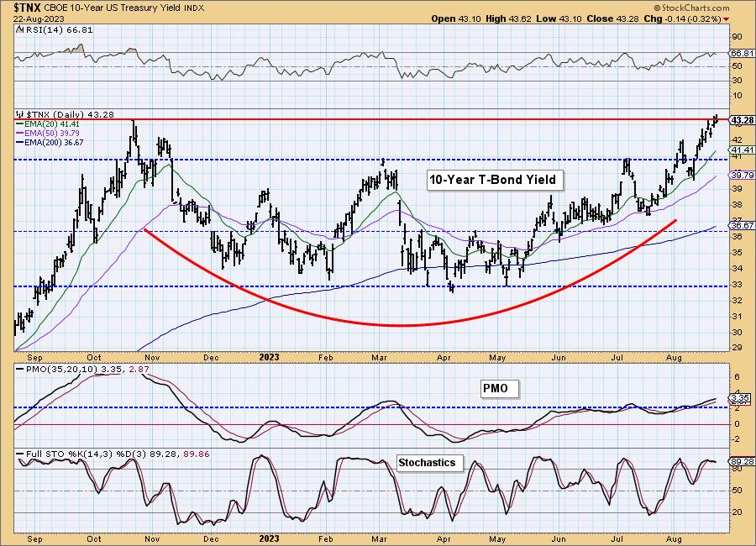Screen dimensions: 756x546
Task: Click the line-style icon before RSI(14)
Action: (19, 29)
